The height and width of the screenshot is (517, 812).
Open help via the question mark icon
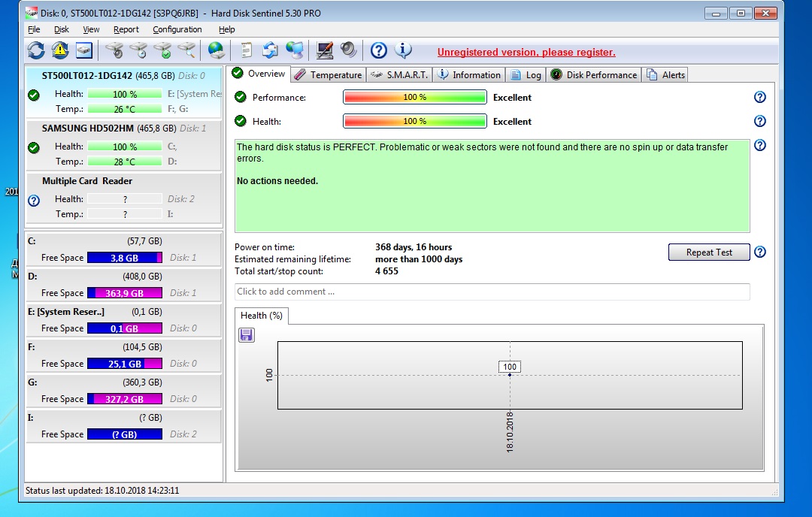point(378,50)
